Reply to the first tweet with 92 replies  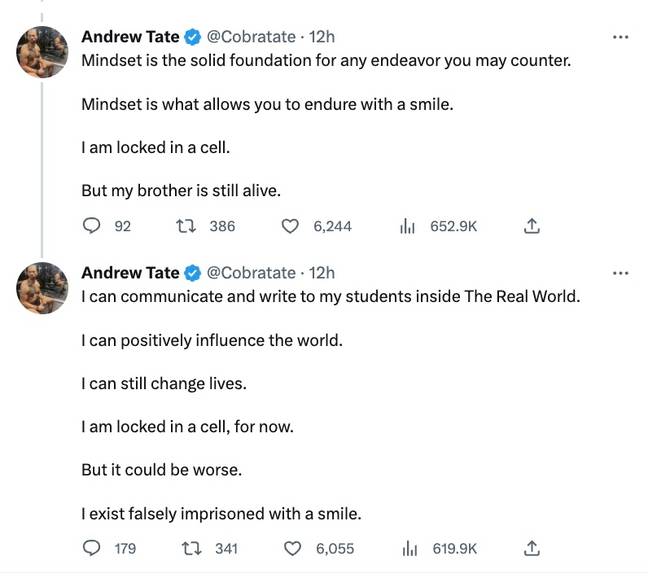pyautogui.click(x=92, y=226)
